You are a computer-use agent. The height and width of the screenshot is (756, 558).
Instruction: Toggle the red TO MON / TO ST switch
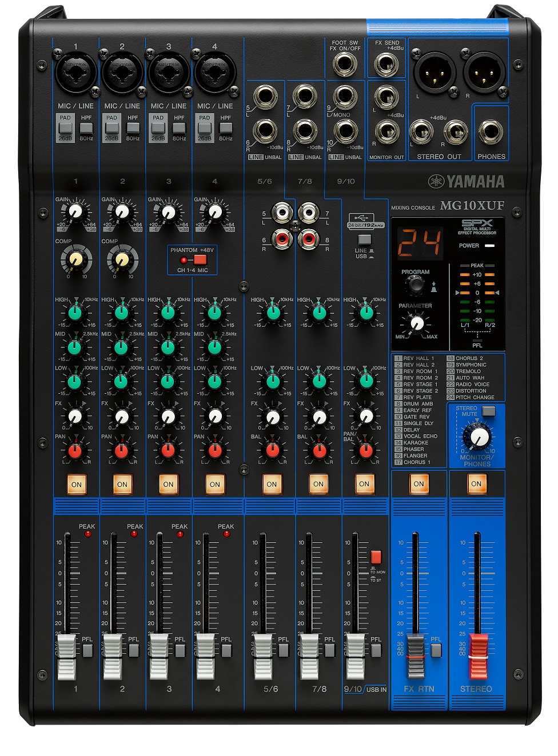click(376, 557)
